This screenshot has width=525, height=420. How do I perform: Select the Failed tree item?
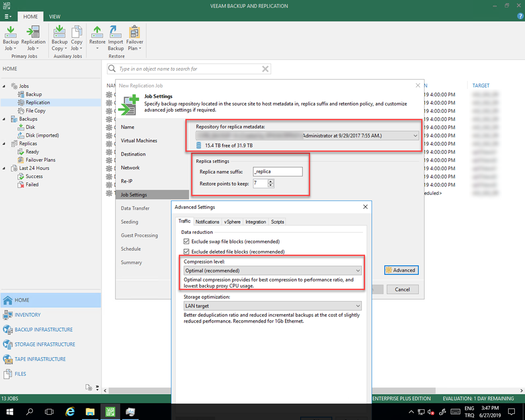[32, 185]
